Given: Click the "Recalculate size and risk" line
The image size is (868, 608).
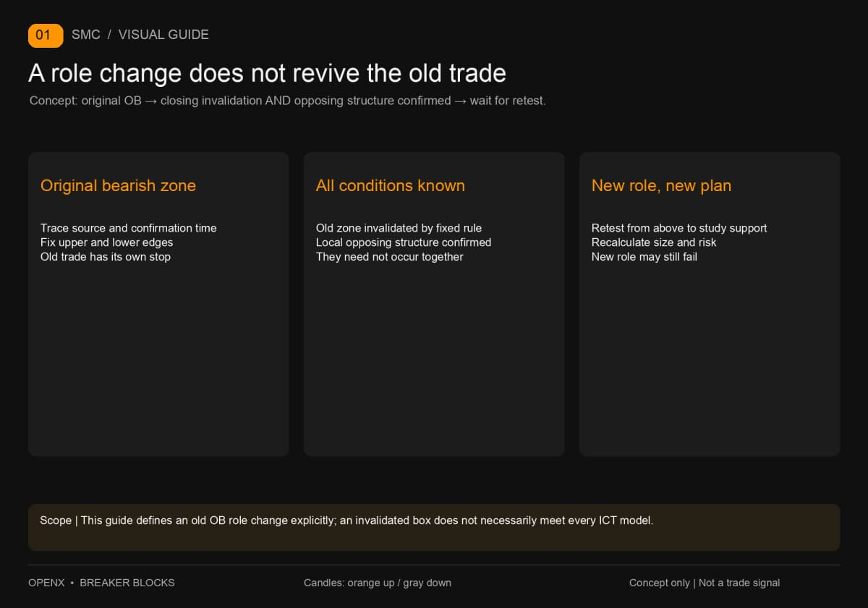Looking at the screenshot, I should pyautogui.click(x=654, y=242).
